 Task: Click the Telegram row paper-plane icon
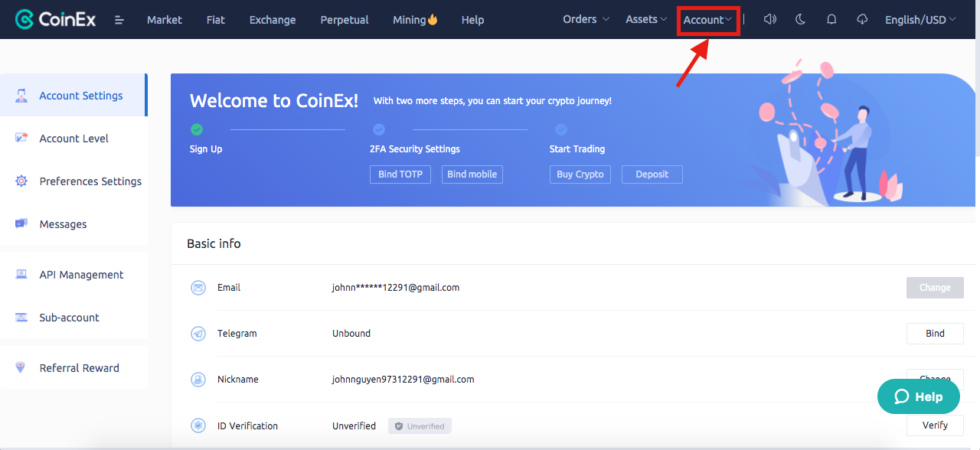198,334
